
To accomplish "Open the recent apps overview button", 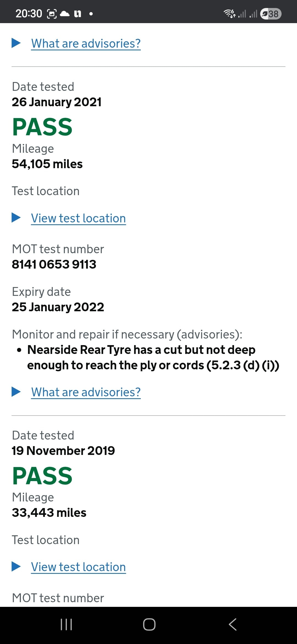I will tap(66, 624).
